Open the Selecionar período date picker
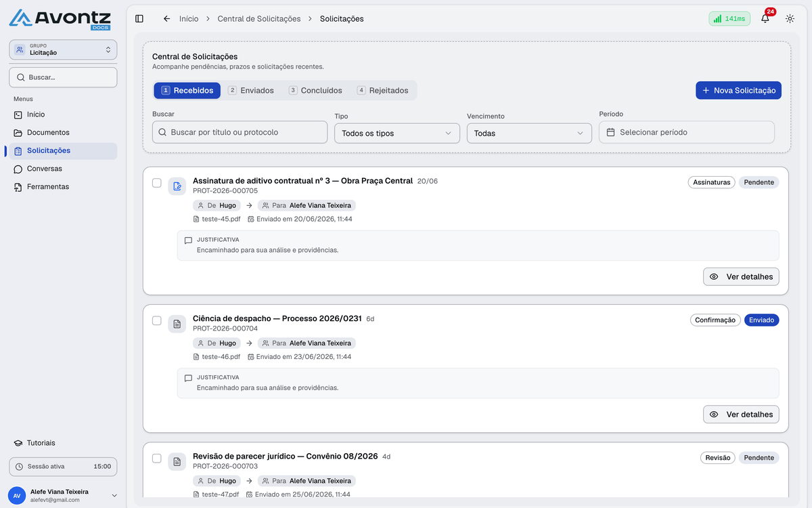The height and width of the screenshot is (508, 812). point(687,132)
